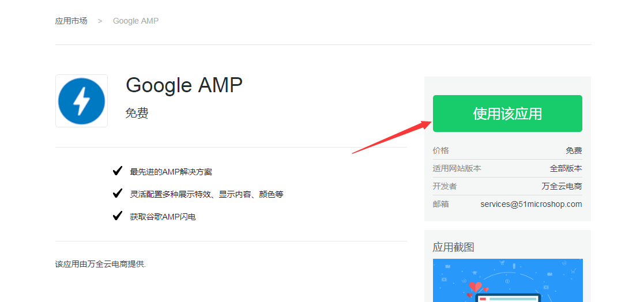644x302 pixels.
Task: Click the 应用截图 section heading
Action: (453, 247)
